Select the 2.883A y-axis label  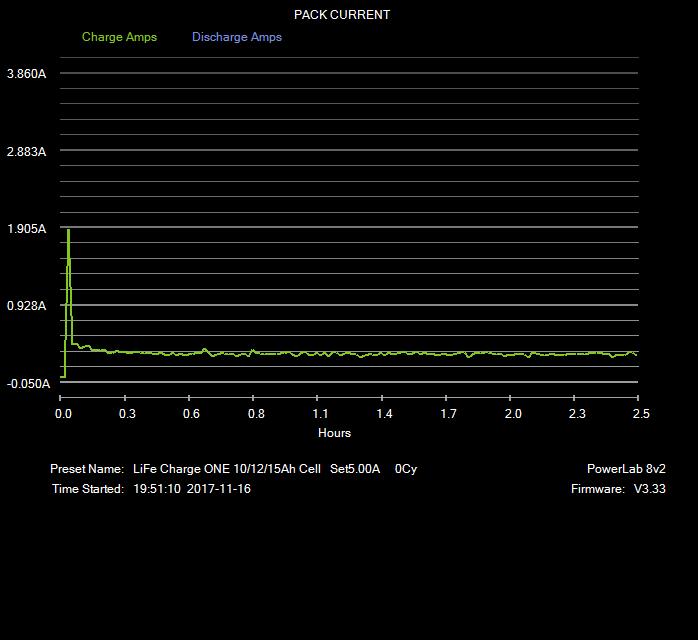tap(26, 151)
